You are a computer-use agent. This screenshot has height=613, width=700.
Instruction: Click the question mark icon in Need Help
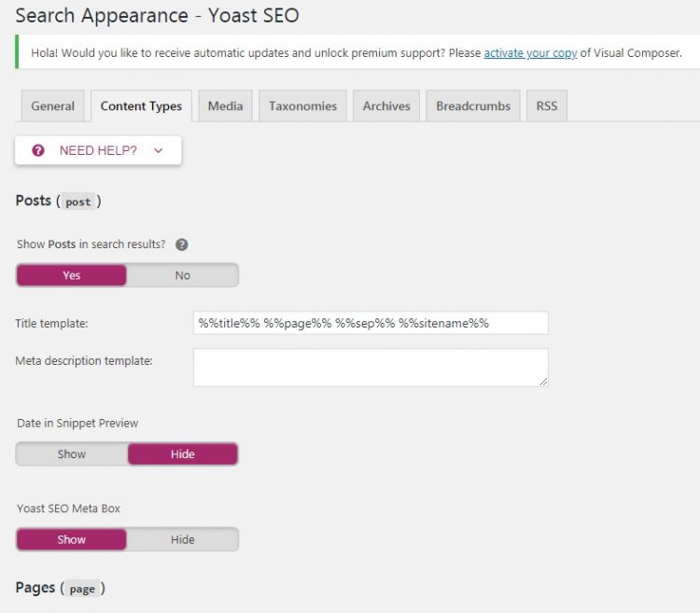[38, 150]
